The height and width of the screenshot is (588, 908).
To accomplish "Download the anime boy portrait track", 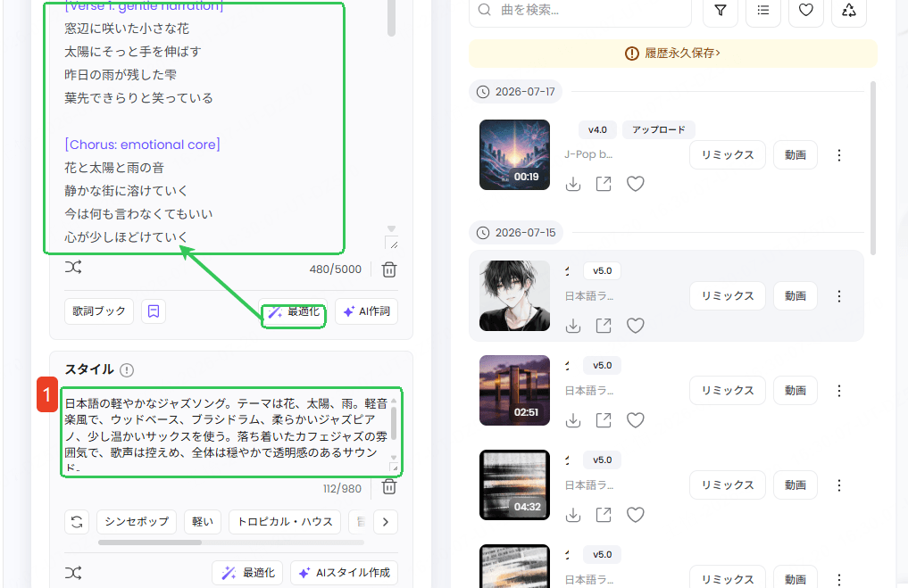I will pyautogui.click(x=573, y=326).
